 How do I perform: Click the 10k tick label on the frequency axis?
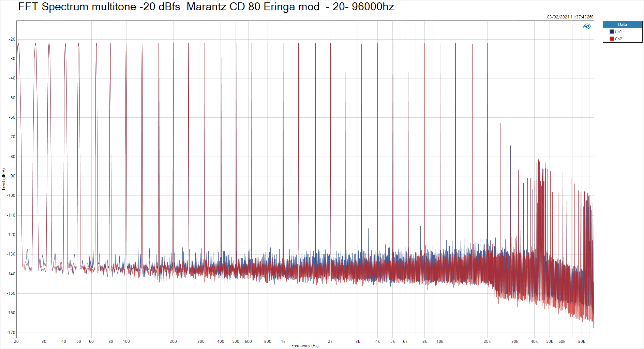(x=440, y=341)
